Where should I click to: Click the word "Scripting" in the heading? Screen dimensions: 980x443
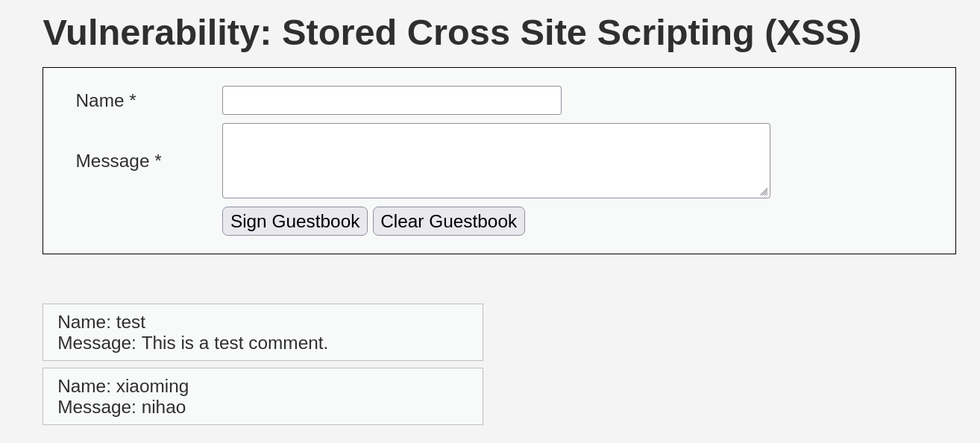(x=676, y=34)
